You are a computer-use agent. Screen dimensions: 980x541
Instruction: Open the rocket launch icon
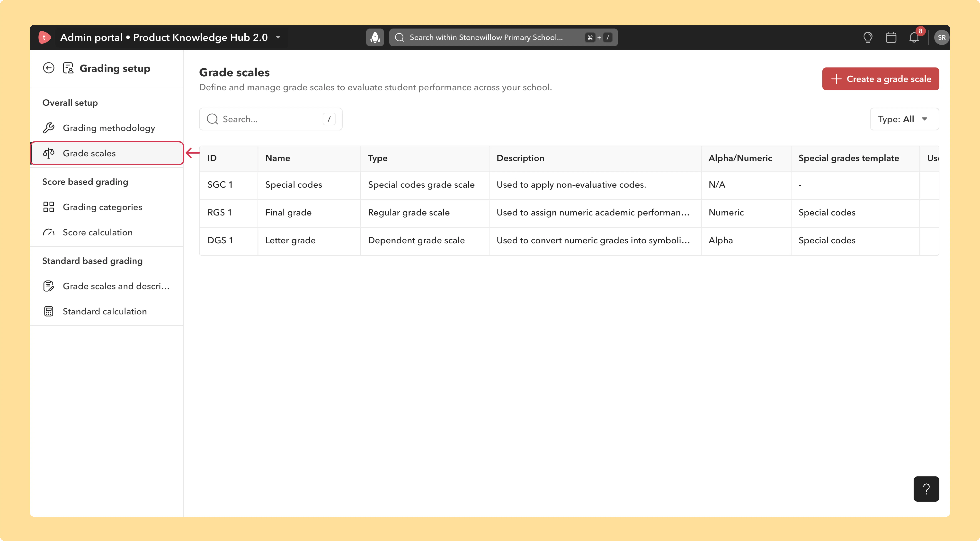[x=375, y=37]
